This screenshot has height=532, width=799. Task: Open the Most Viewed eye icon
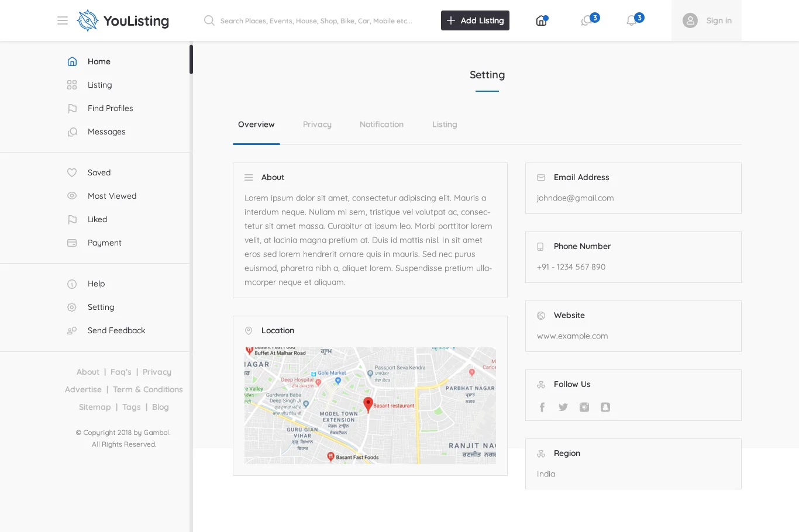pos(72,196)
